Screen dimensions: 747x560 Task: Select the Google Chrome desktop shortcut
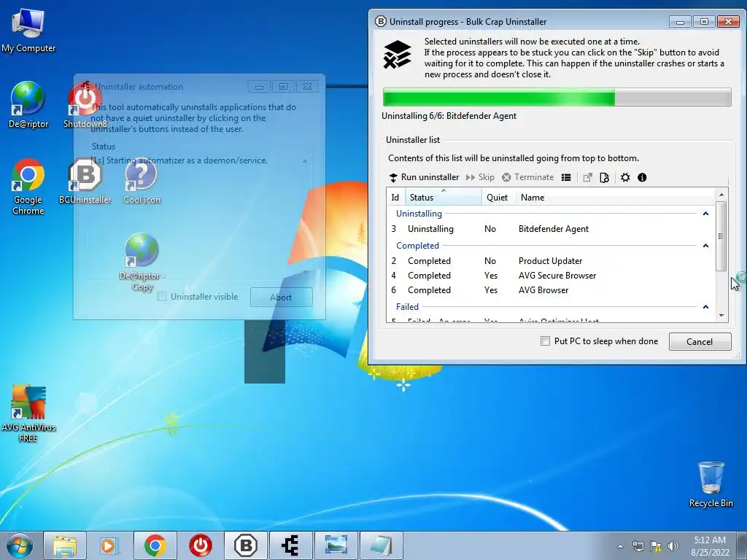click(x=28, y=186)
